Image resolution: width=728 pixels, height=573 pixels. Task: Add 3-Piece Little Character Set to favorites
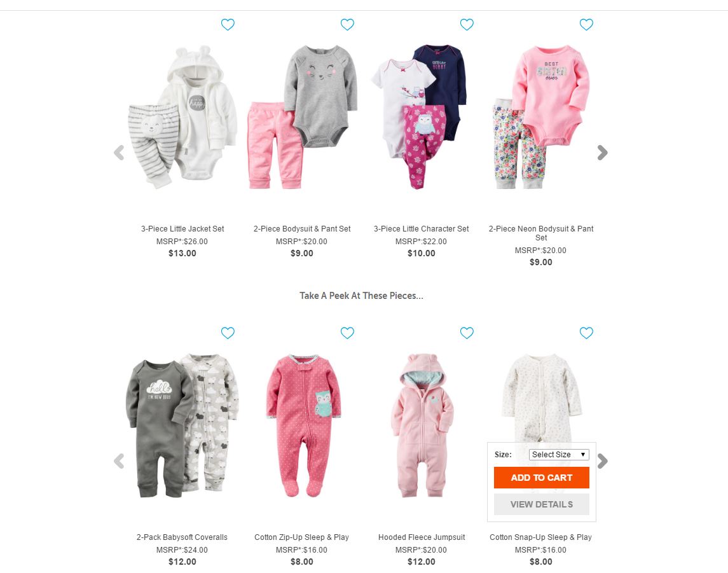pos(467,24)
